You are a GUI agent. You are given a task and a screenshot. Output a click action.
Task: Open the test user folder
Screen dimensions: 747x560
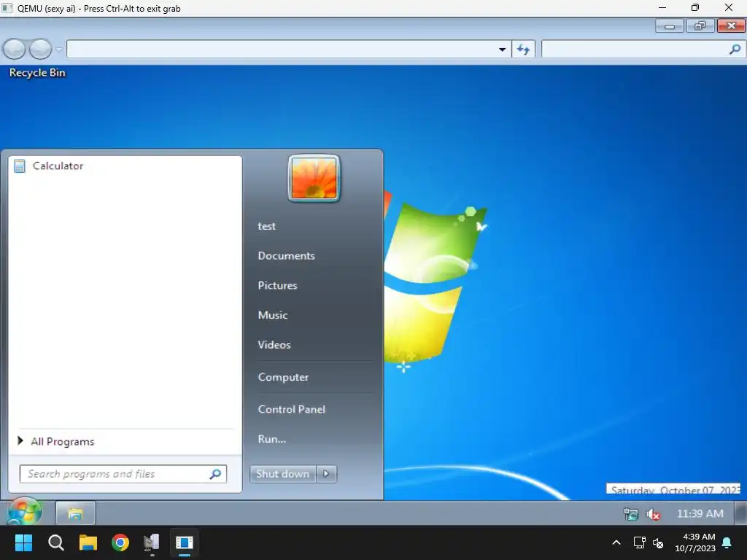click(x=267, y=226)
